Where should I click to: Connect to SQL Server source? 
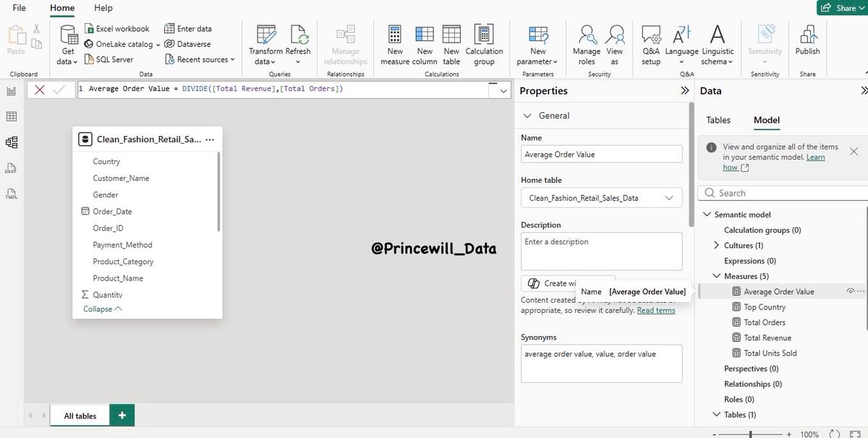[109, 59]
